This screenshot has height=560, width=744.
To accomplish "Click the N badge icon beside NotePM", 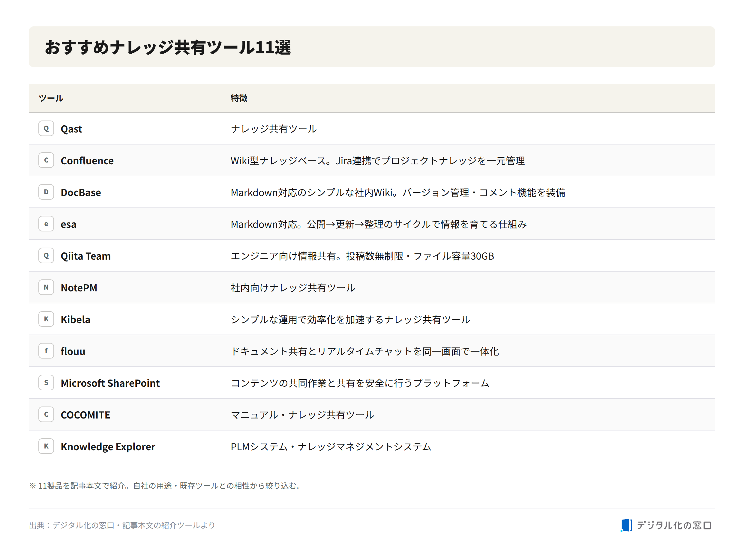I will pyautogui.click(x=46, y=287).
